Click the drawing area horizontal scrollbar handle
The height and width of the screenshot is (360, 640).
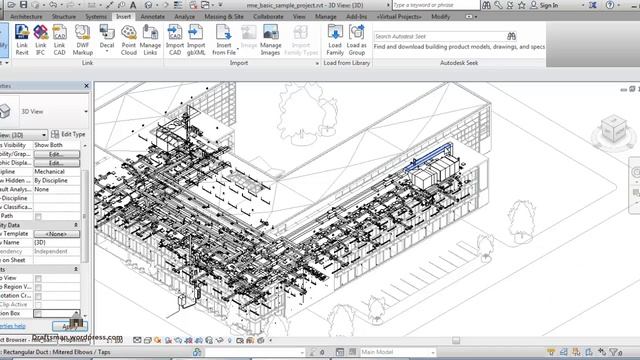(x=456, y=340)
